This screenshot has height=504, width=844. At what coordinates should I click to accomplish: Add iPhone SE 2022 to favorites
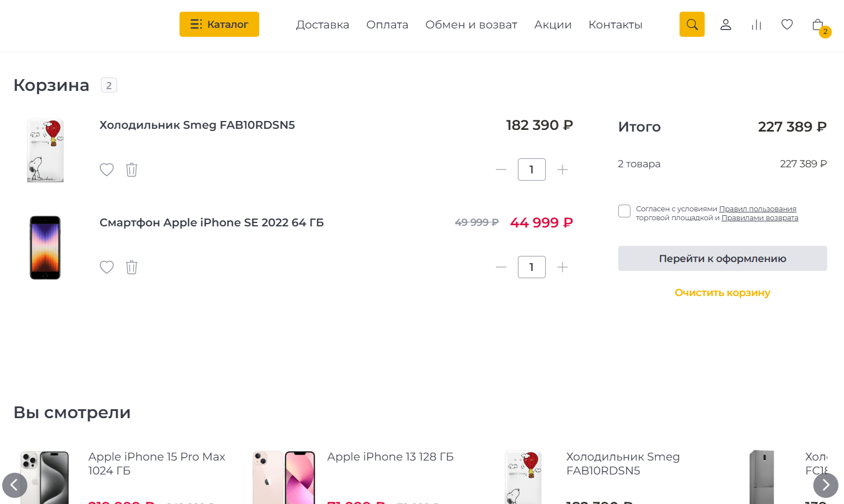[x=106, y=267]
